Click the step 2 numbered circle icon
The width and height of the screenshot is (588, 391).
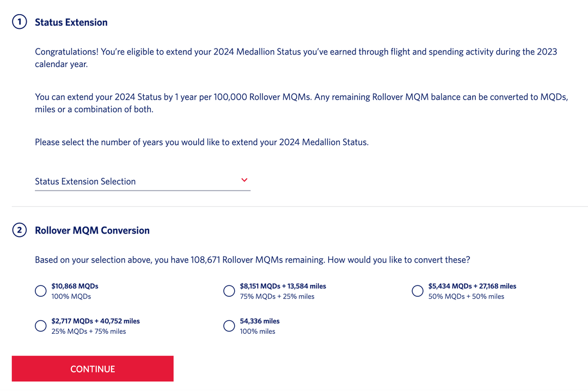pyautogui.click(x=19, y=230)
